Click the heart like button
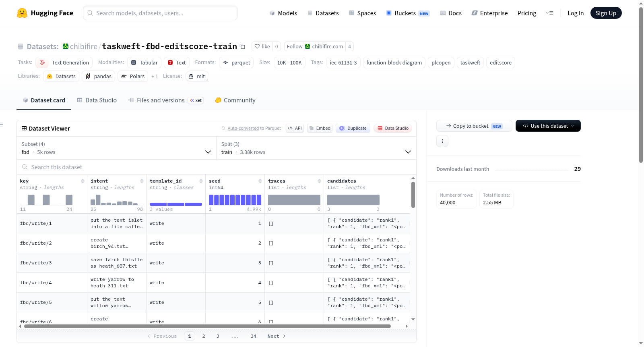This screenshot has width=644, height=347. click(x=262, y=46)
